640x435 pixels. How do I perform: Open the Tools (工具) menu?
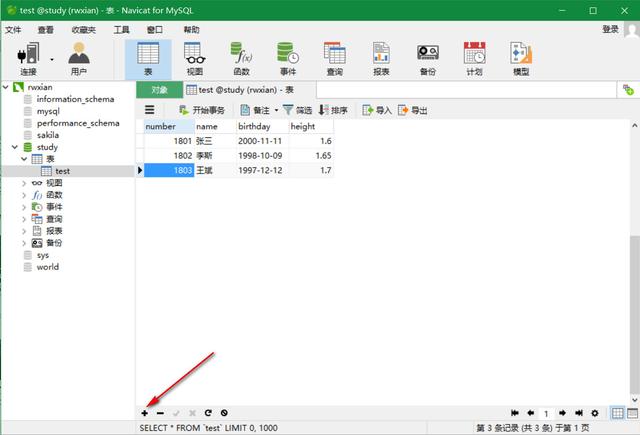tap(122, 30)
